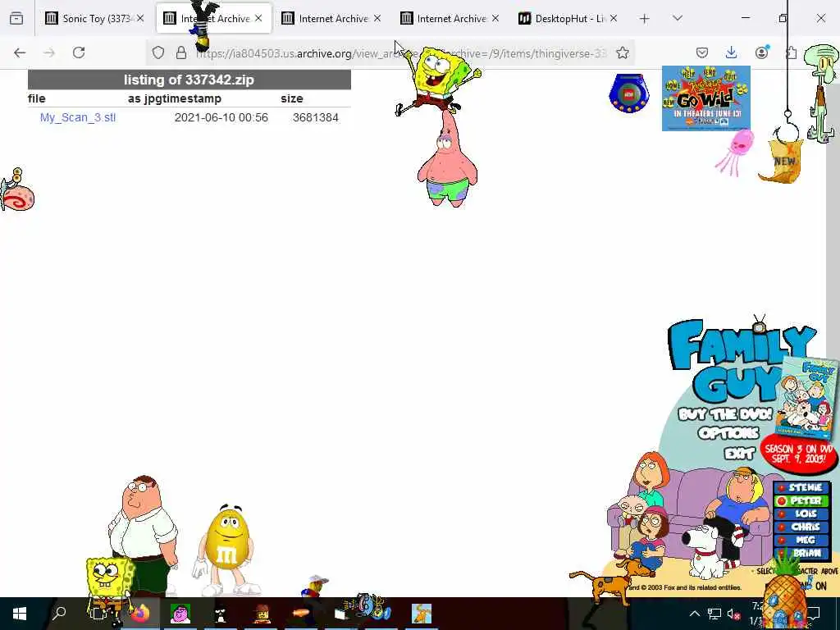Open the tracking protection shield icon
840x630 pixels.
[158, 52]
